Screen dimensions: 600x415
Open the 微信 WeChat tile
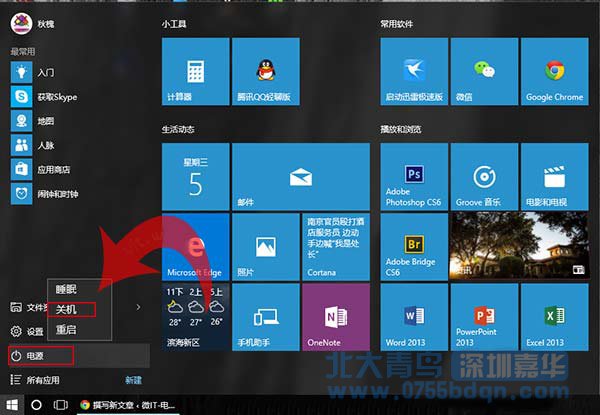pyautogui.click(x=484, y=72)
